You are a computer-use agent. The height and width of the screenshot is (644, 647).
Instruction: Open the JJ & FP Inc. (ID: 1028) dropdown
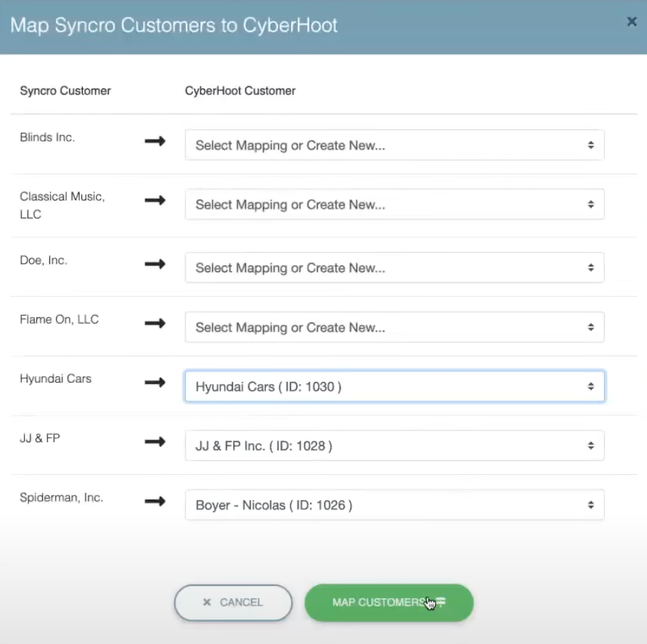pos(394,446)
